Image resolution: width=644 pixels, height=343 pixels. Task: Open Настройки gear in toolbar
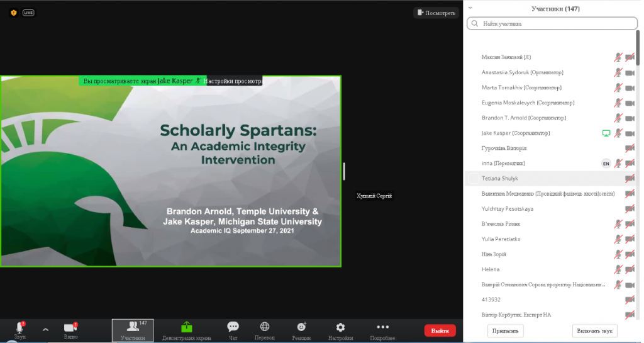(340, 330)
